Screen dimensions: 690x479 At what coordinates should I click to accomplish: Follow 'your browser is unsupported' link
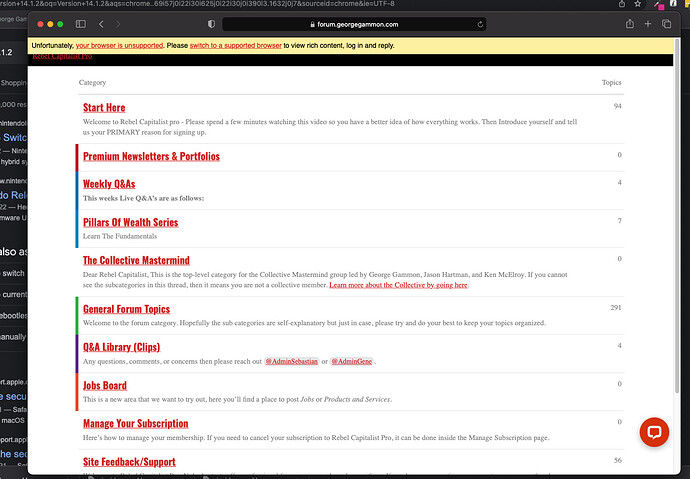pyautogui.click(x=119, y=45)
